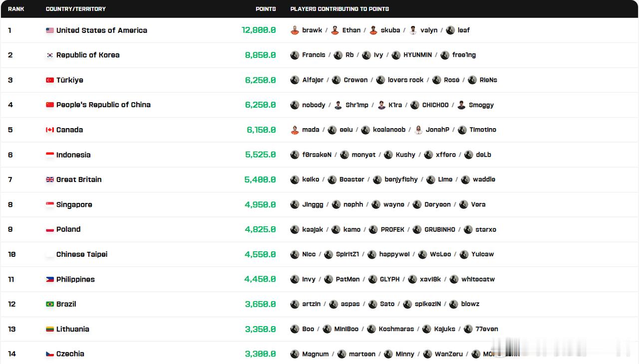This screenshot has width=639, height=364.
Task: Click Boaster's avatar icon
Action: point(332,180)
